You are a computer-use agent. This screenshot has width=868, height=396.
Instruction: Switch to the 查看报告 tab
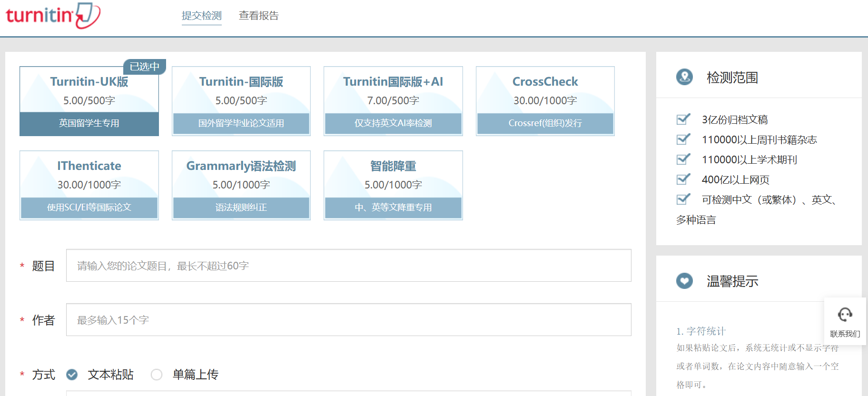click(259, 16)
